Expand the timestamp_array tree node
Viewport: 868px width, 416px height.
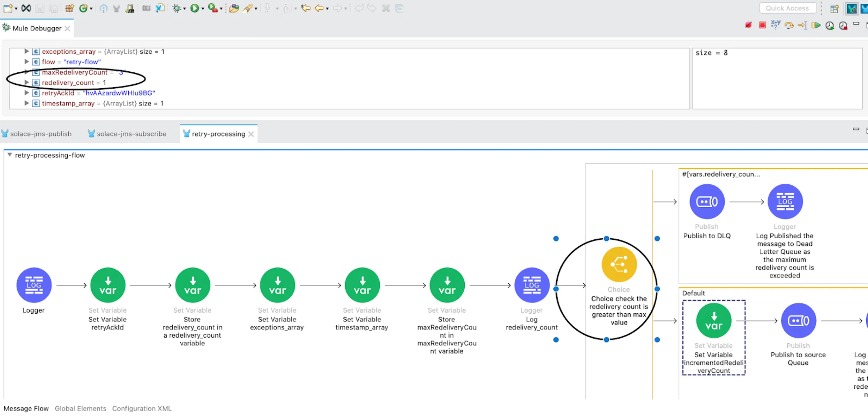coord(27,103)
